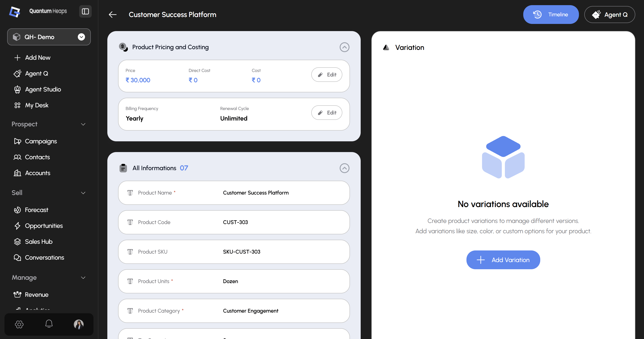This screenshot has width=644, height=339.
Task: Go back using the left arrow
Action: click(113, 15)
